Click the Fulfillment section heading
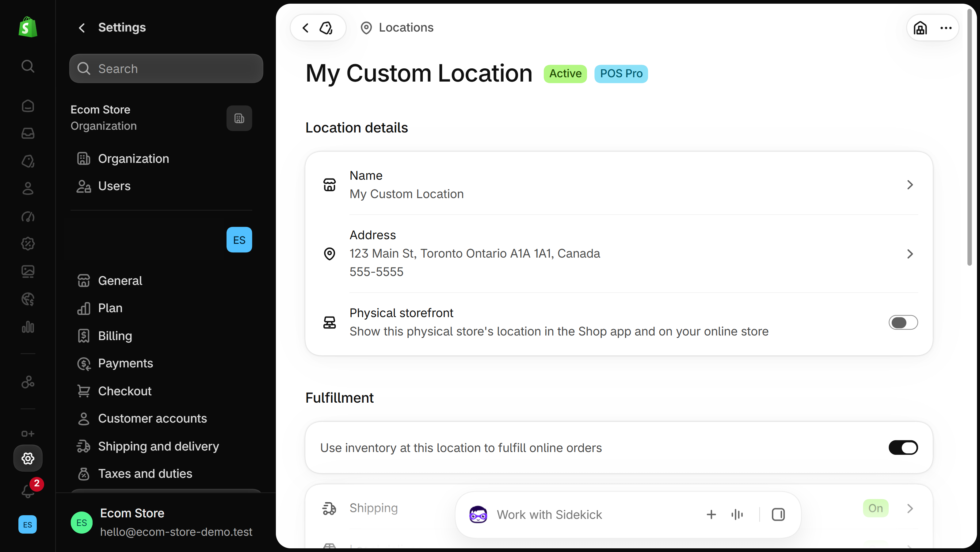Screen dimensions: 980x552 339,398
